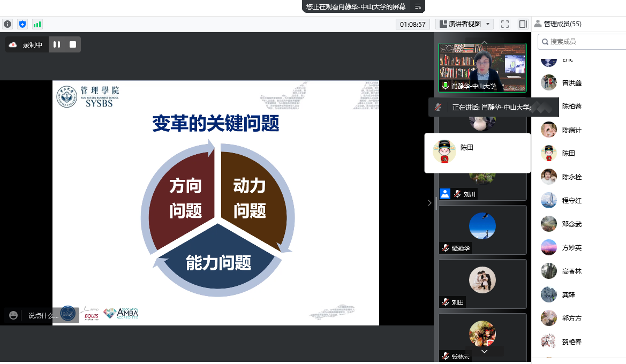Check the green network signal icon

(x=37, y=24)
